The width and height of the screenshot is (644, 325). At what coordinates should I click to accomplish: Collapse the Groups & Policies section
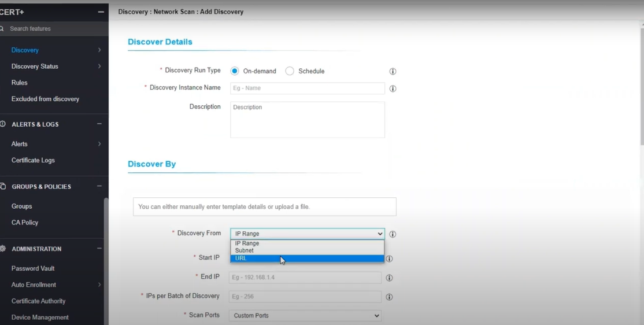pos(99,187)
